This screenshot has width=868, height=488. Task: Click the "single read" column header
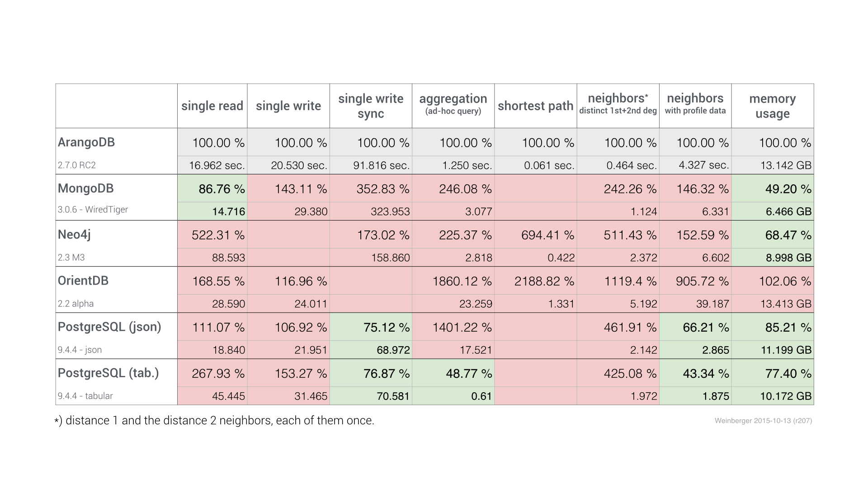click(x=212, y=106)
